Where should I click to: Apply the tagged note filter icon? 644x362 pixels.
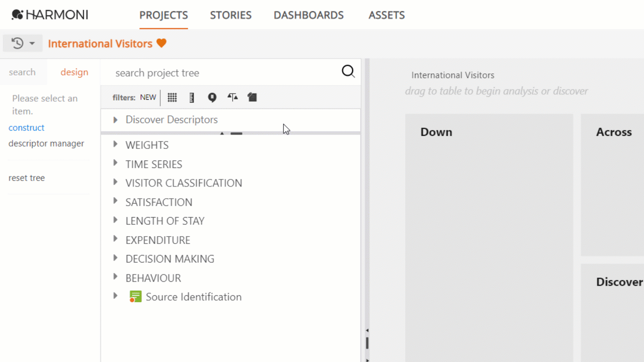coord(253,97)
